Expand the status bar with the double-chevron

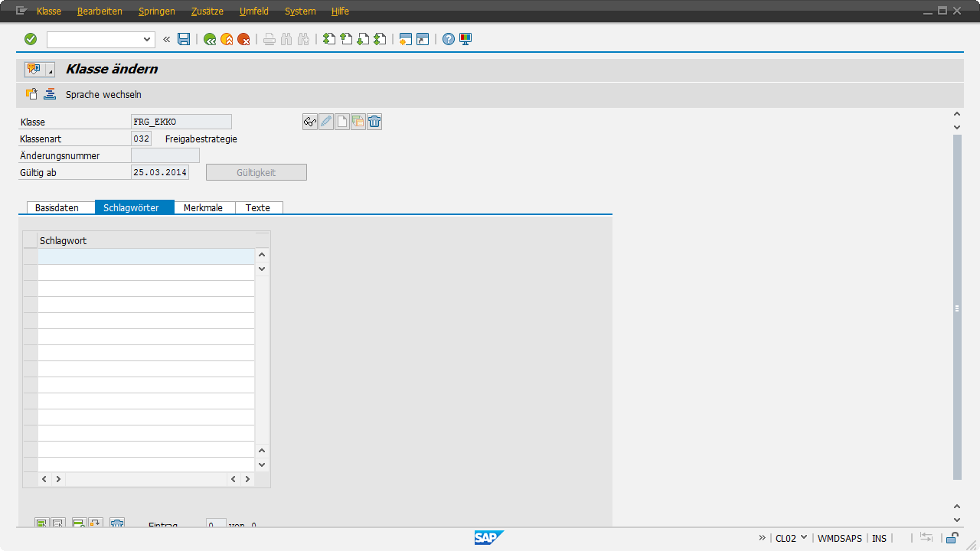pos(762,537)
